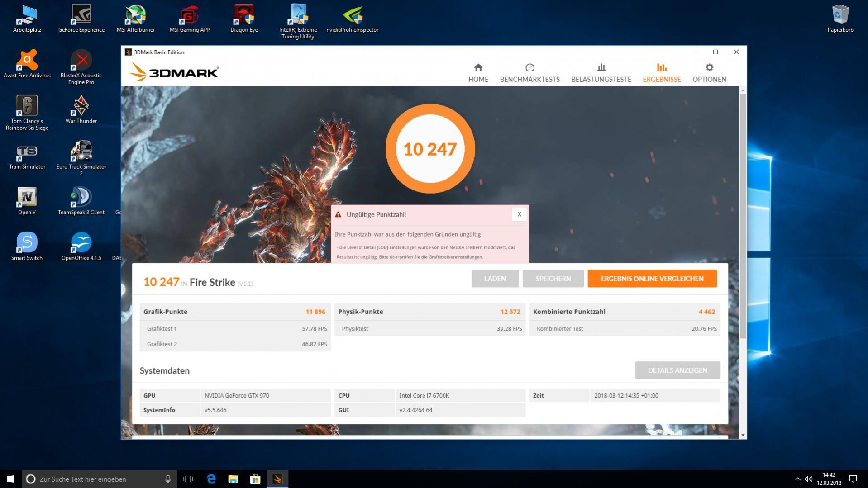Go to the 3DMark HOME tab
Image resolution: width=868 pixels, height=488 pixels.
click(x=478, y=73)
